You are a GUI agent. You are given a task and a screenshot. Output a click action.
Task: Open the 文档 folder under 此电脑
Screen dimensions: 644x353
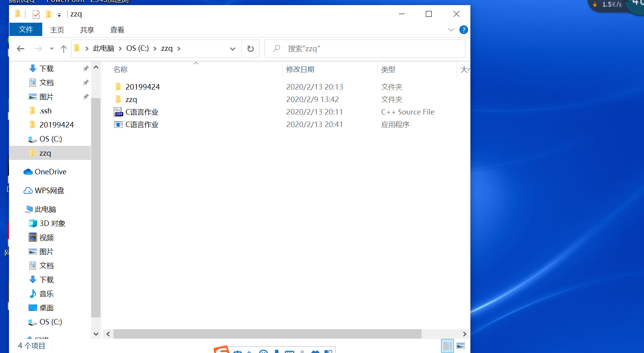click(47, 266)
